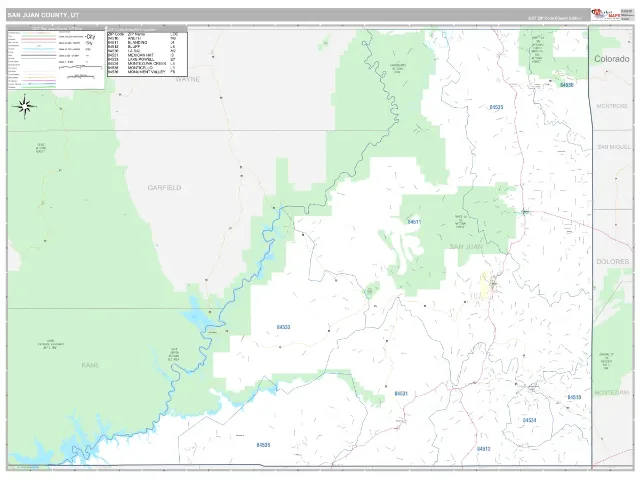Click the WAYNE county label
The width and height of the screenshot is (640, 480).
click(x=188, y=79)
